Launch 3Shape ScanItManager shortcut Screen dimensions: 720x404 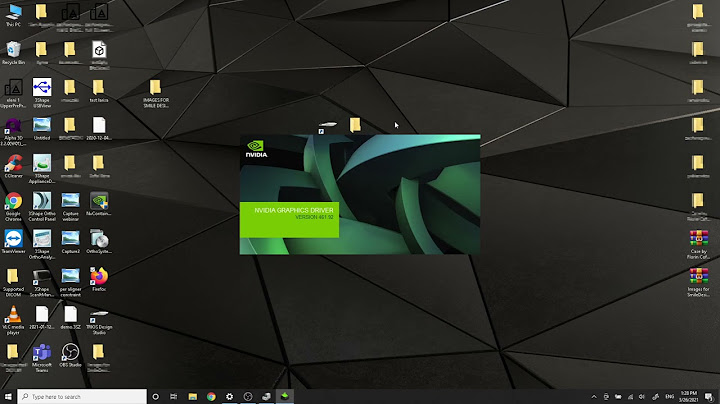point(42,282)
